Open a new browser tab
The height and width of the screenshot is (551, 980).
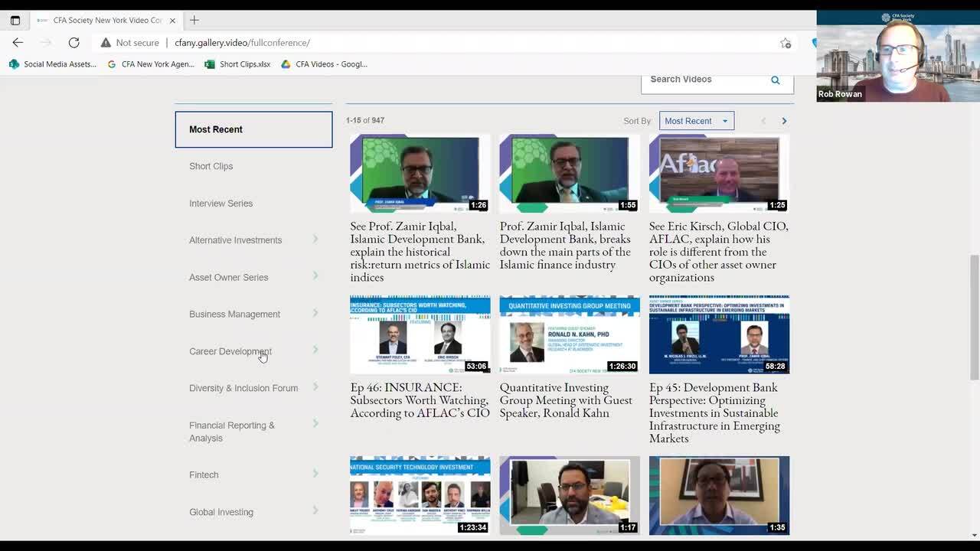[x=194, y=20]
